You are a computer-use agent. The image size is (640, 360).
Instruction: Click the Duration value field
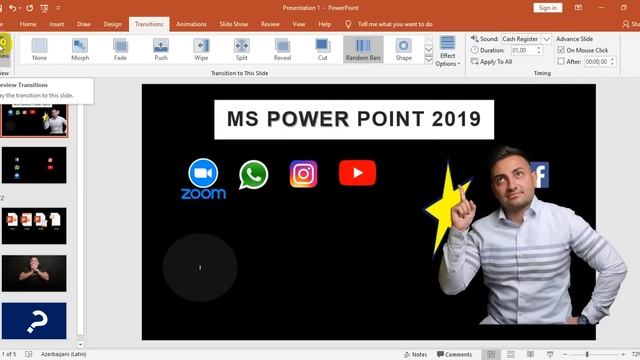click(x=523, y=50)
